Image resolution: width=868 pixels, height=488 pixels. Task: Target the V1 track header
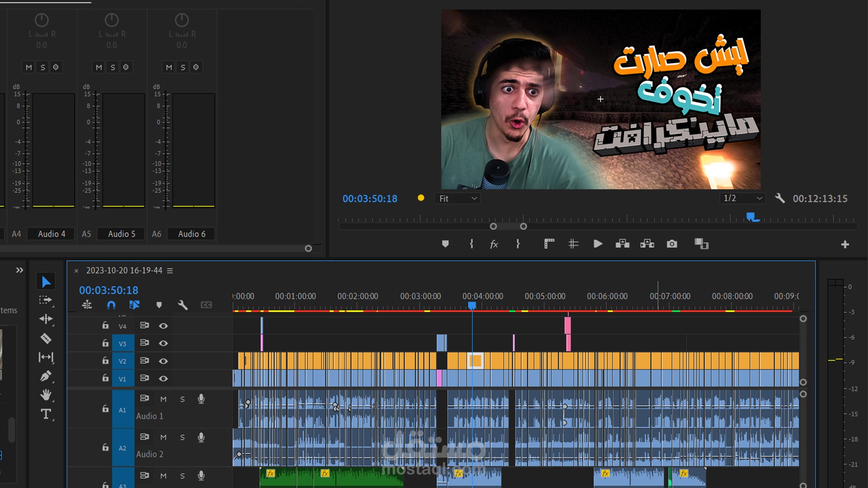pos(123,379)
